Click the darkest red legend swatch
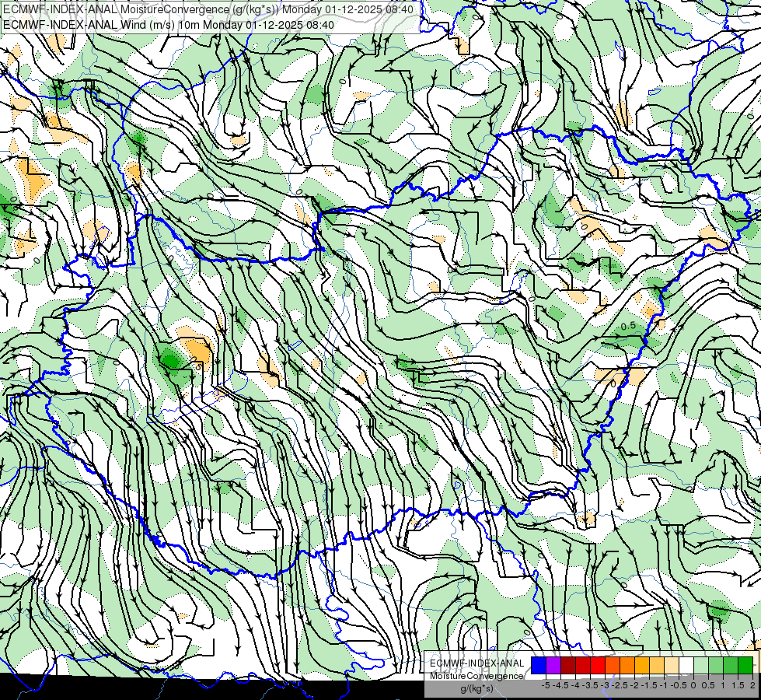 [x=568, y=665]
